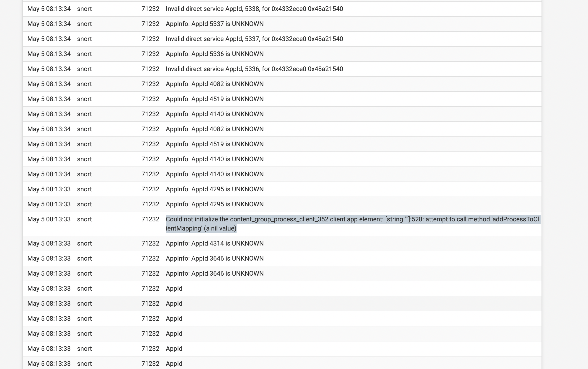This screenshot has width=588, height=369.
Task: Click timestamp of the AppId 4314 row
Action: pyautogui.click(x=49, y=243)
